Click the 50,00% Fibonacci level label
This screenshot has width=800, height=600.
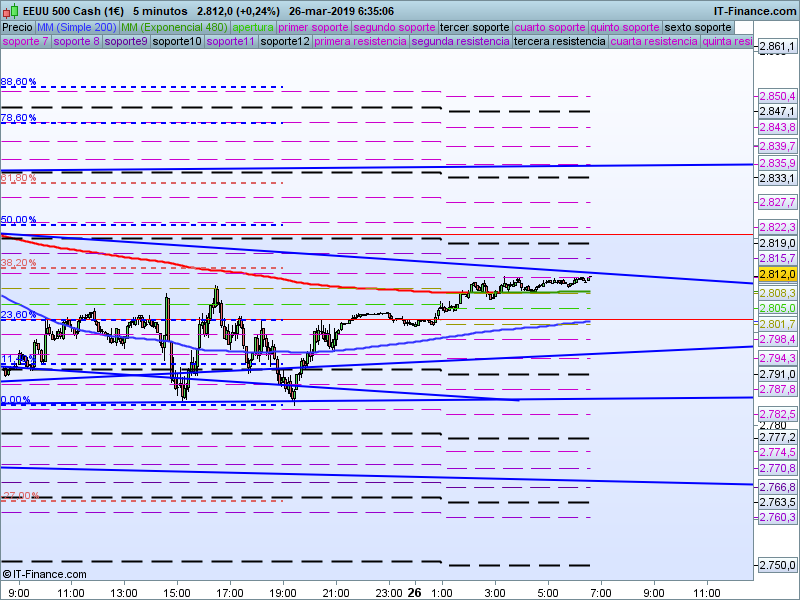tap(18, 219)
